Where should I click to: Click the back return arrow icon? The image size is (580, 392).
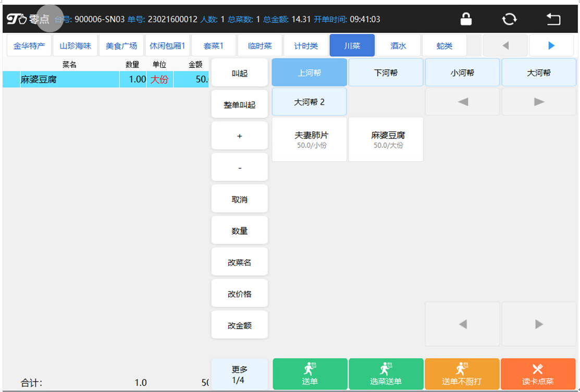coord(553,19)
